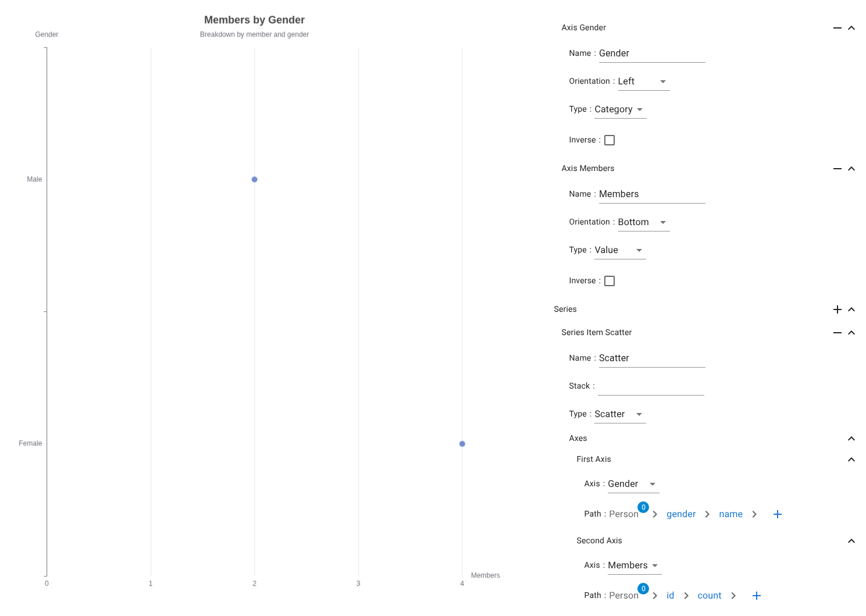This screenshot has width=866, height=616.
Task: Toggle Inverse checkbox for Axis Members
Action: point(610,281)
